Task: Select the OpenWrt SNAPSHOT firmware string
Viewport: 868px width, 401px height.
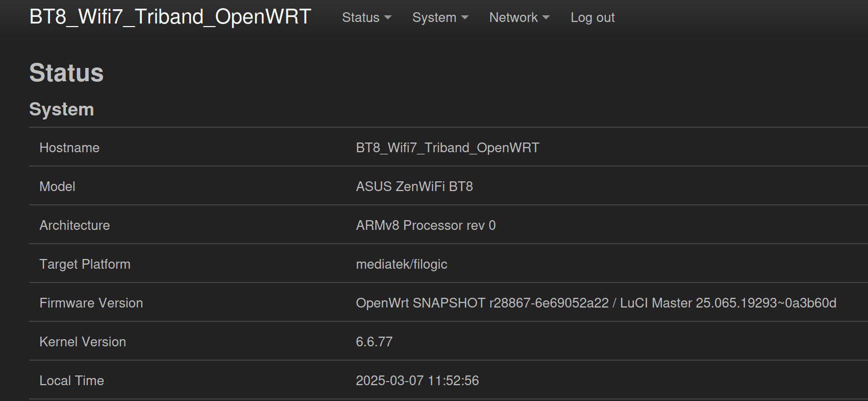Action: tap(596, 303)
